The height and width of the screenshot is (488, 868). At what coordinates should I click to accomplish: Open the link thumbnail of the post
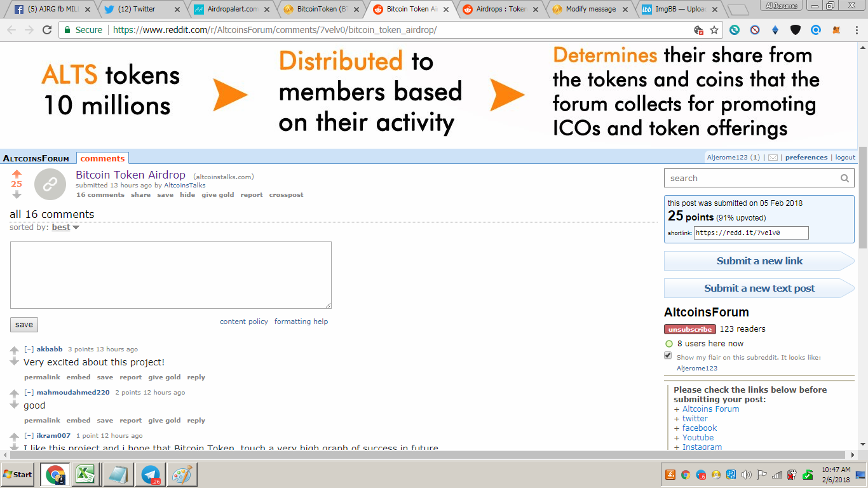[x=50, y=184]
